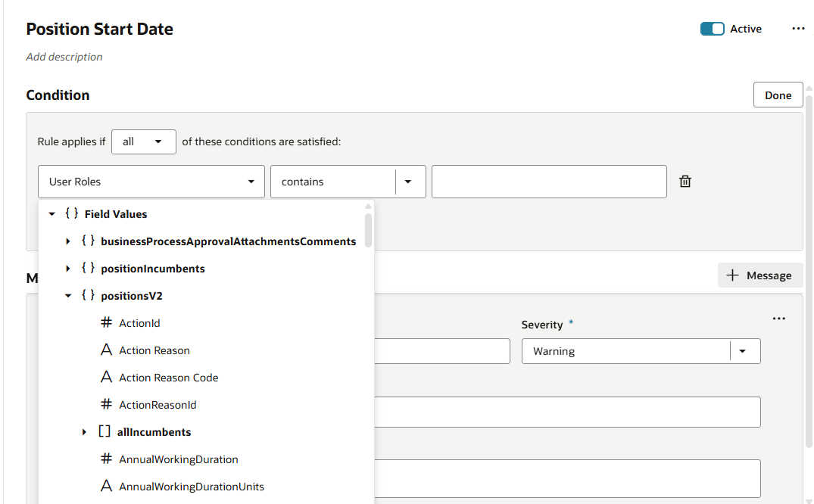The image size is (814, 504).
Task: Click the array icon beside allIncumbents
Action: pyautogui.click(x=104, y=431)
